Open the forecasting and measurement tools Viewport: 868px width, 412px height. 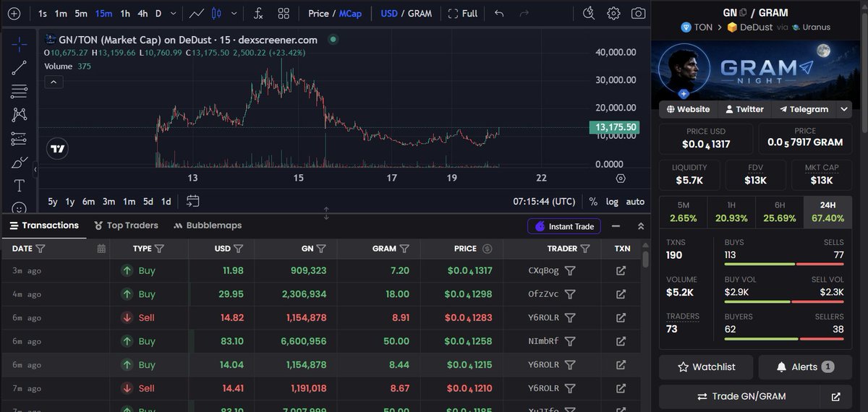coord(20,138)
